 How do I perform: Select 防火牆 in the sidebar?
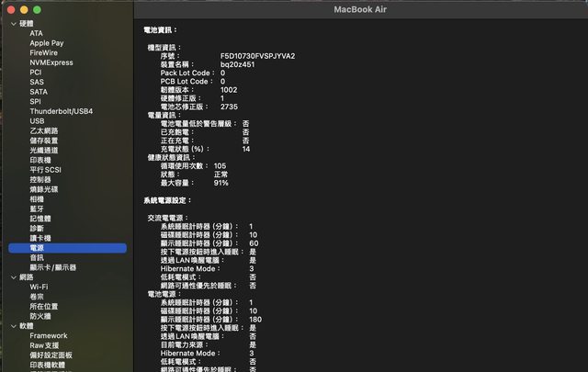tap(41, 316)
